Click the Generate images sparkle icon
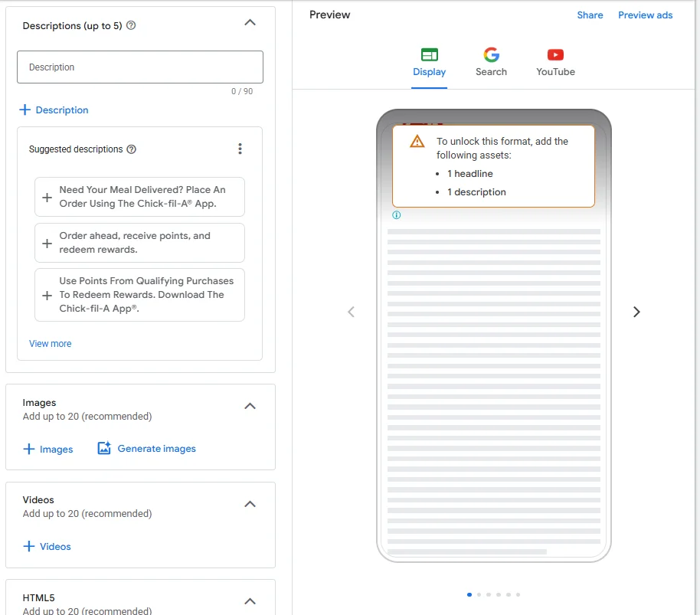This screenshot has height=615, width=700. [104, 448]
